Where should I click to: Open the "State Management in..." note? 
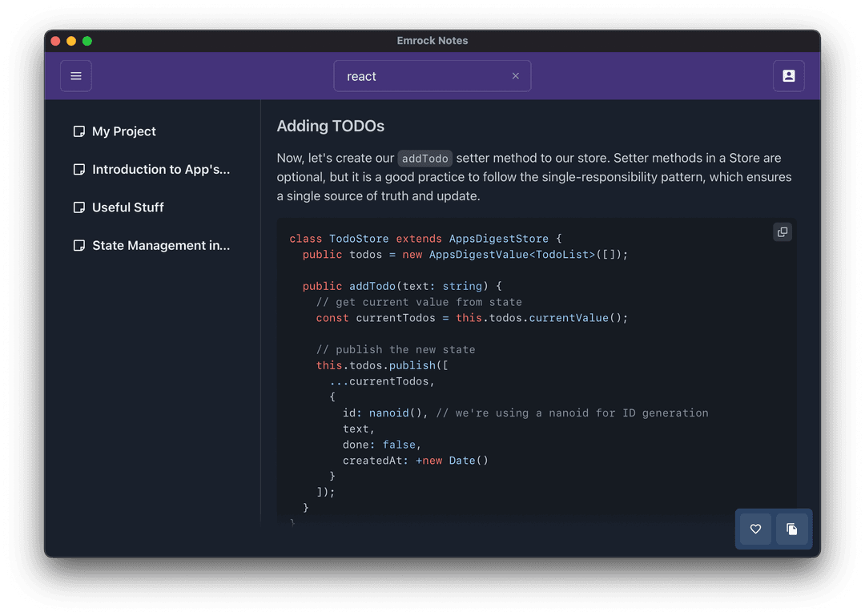point(160,245)
